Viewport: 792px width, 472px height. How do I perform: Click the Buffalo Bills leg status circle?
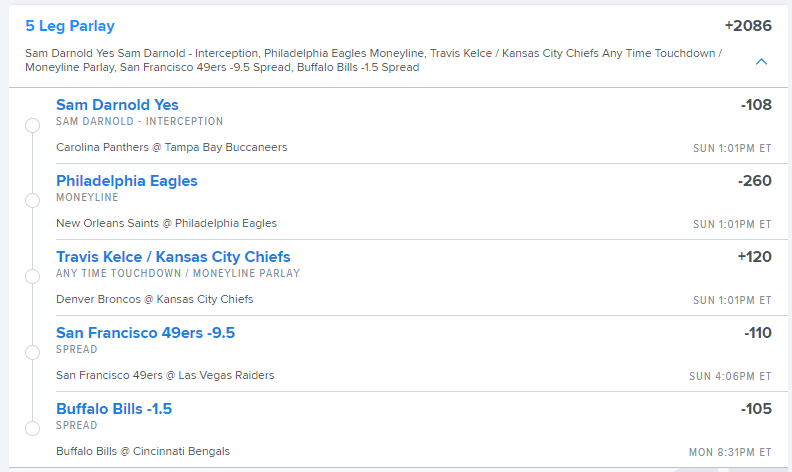(32, 428)
